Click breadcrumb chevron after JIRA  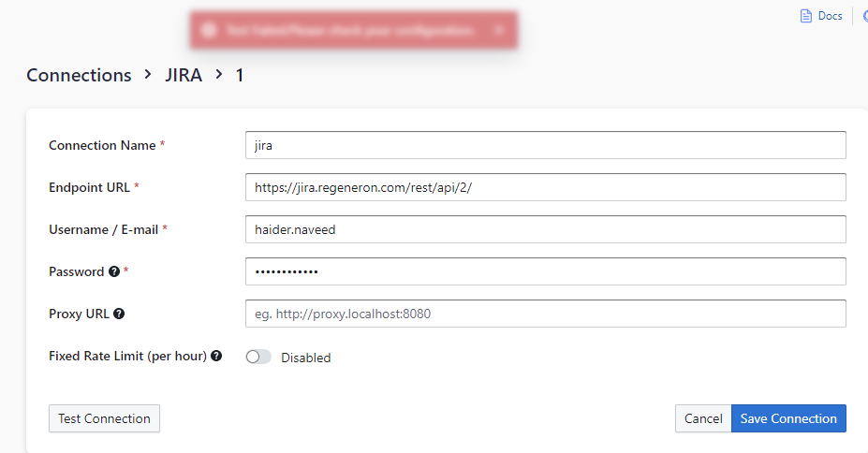point(219,74)
